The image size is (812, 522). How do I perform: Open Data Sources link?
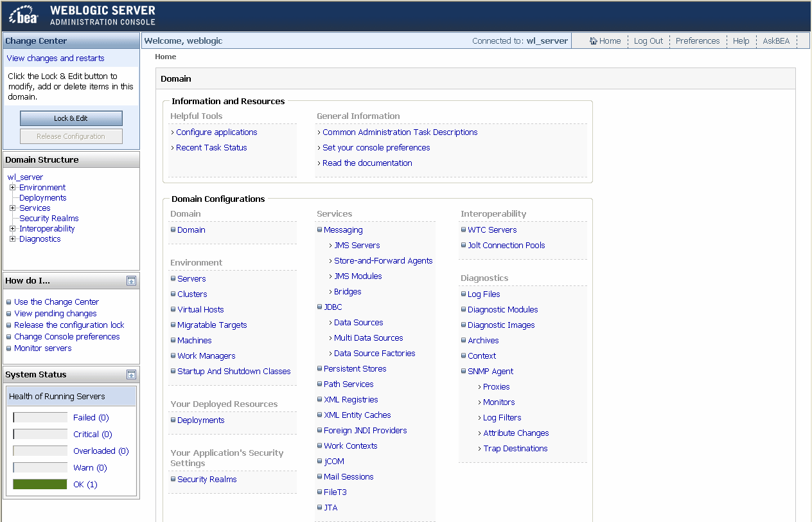click(x=358, y=322)
